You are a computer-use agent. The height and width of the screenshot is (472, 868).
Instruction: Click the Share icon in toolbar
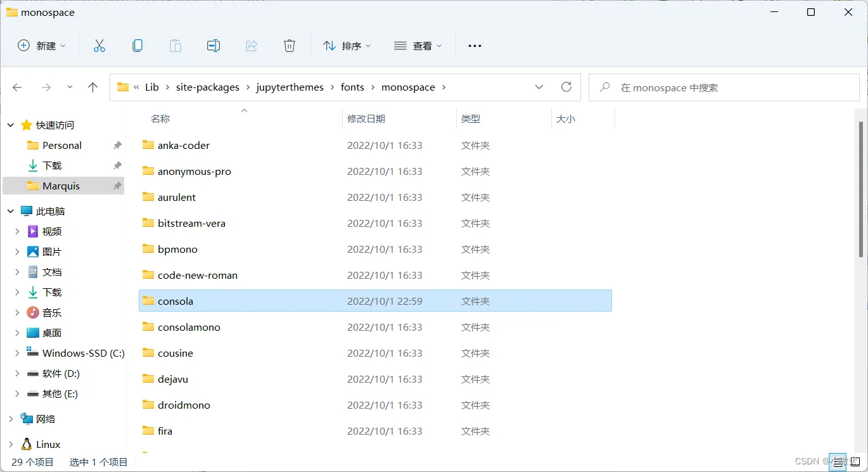[252, 46]
